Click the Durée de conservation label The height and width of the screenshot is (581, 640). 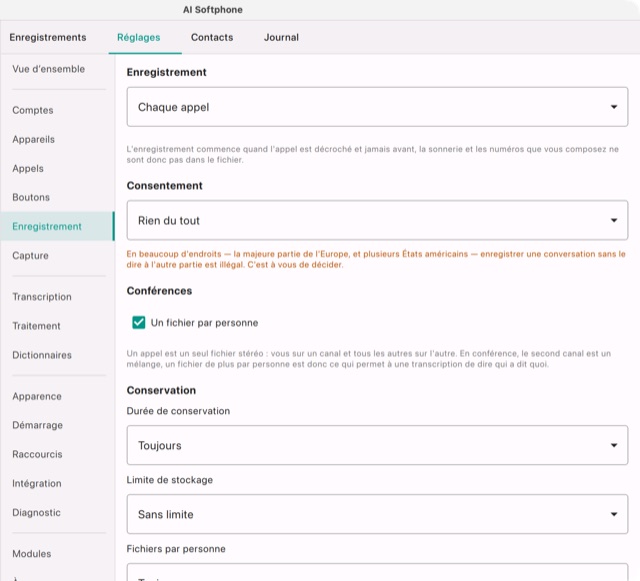tap(178, 411)
